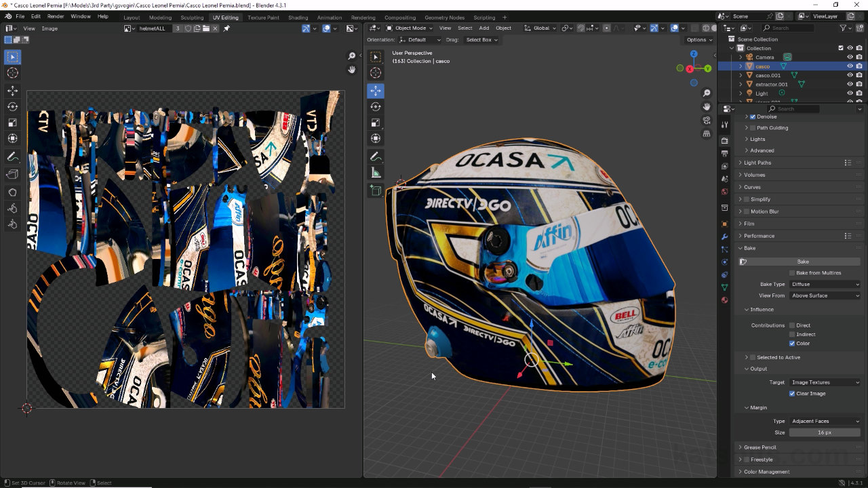Click the pan hand icon in 3D viewport
The height and width of the screenshot is (488, 868).
pyautogui.click(x=707, y=106)
